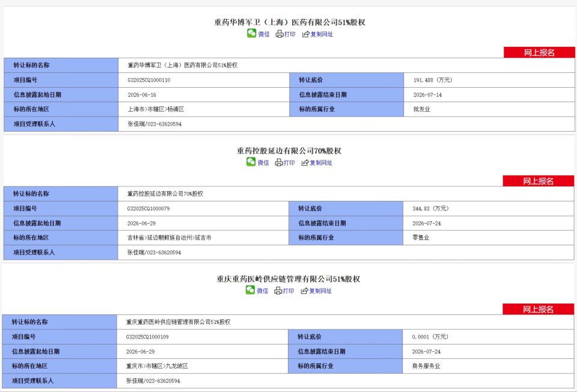Open 打印 link for 重药华博军卫 listing
This screenshot has height=392, width=577.
pos(290,34)
